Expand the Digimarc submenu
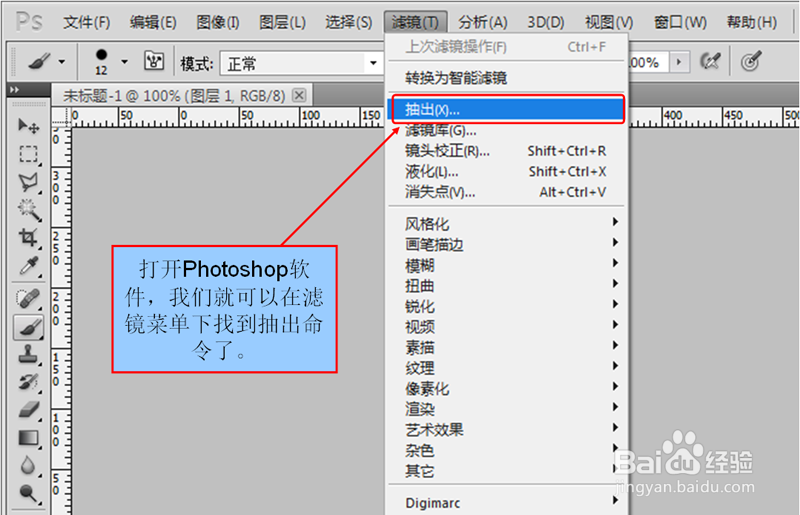The height and width of the screenshot is (515, 800). (x=506, y=503)
